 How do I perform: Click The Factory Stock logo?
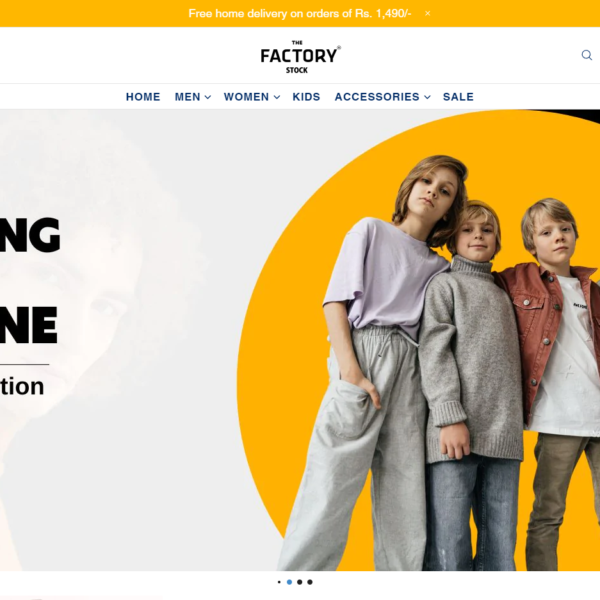(x=300, y=57)
